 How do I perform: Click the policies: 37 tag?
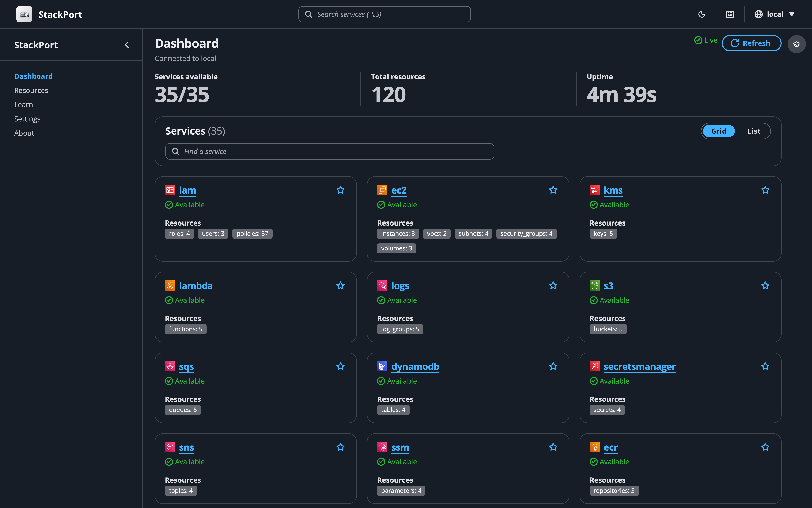pos(252,234)
